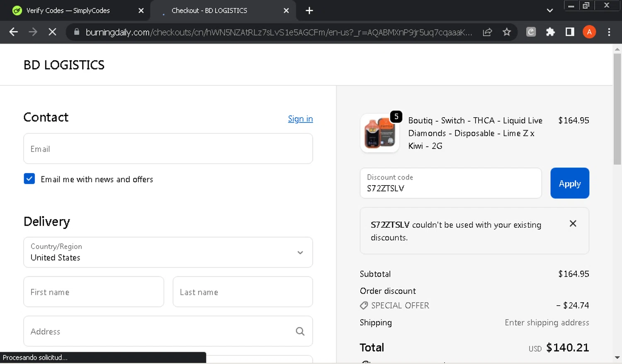Viewport: 622px width, 364px height.
Task: Click the Enter shipping address text
Action: pos(547,323)
